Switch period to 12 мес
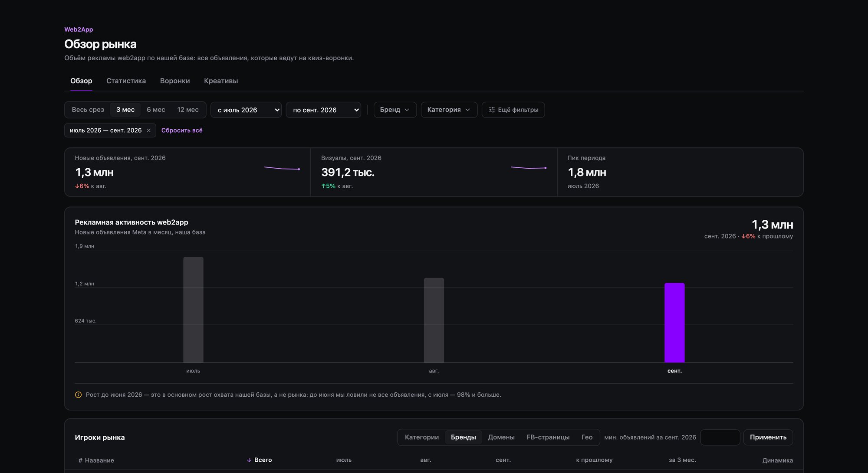 tap(188, 110)
